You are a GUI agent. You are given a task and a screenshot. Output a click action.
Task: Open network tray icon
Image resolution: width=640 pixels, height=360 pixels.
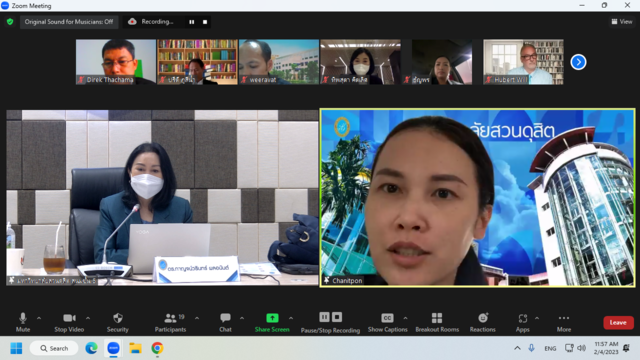coord(569,348)
